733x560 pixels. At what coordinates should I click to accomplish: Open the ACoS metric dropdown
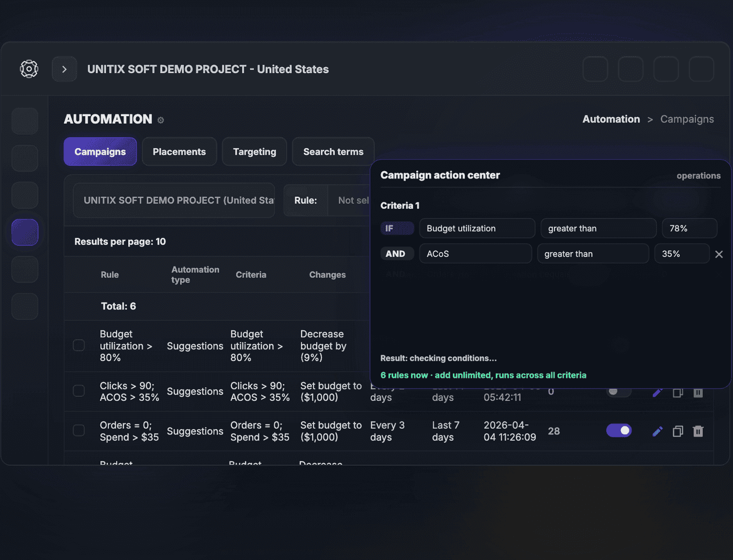tap(475, 254)
